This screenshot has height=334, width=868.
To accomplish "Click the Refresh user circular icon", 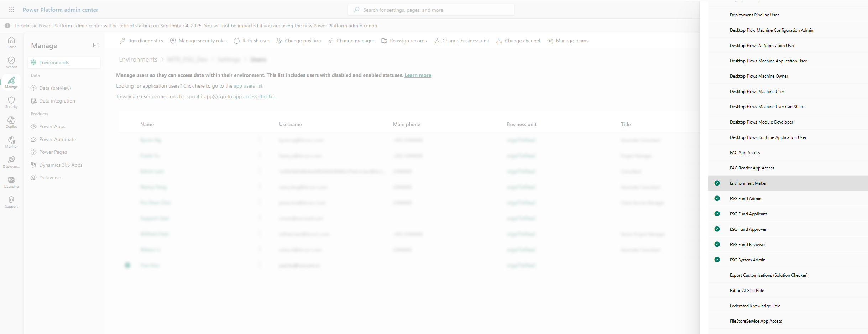I will [x=237, y=41].
